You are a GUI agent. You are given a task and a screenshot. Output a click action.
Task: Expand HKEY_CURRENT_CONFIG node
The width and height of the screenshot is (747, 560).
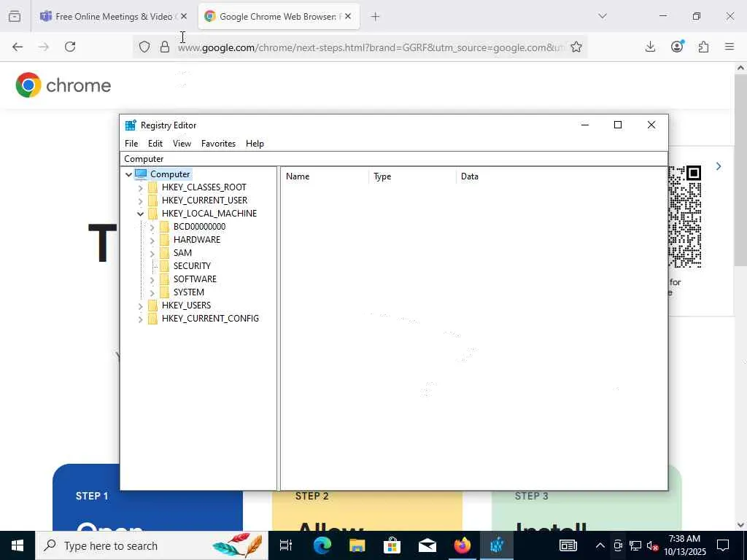[x=141, y=319]
